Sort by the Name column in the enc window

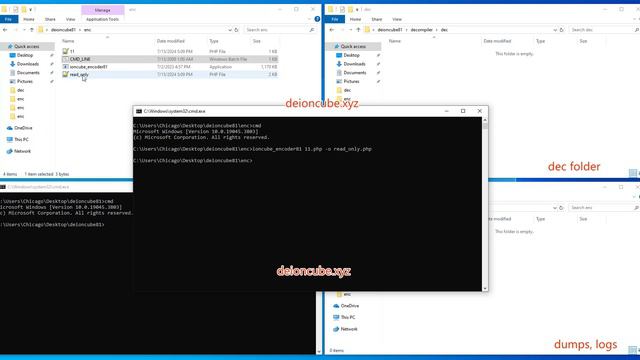tap(68, 41)
